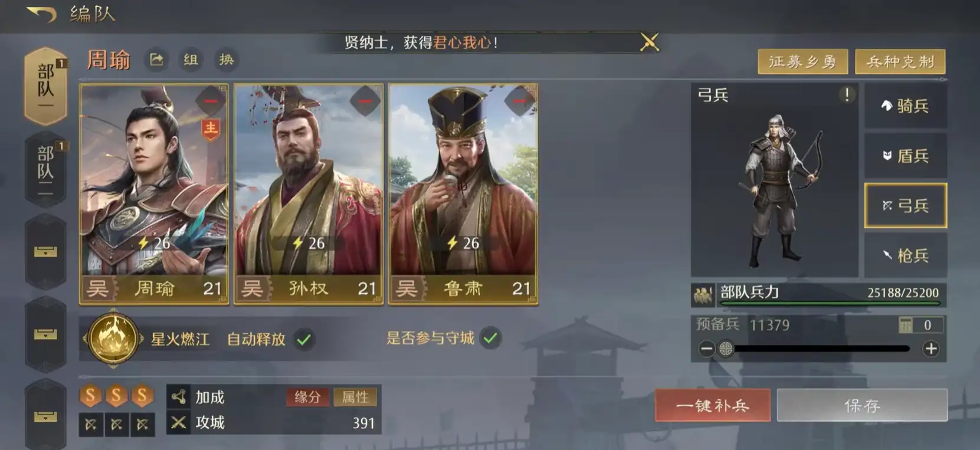Toggle the 自动释放 checkmark

(x=304, y=339)
